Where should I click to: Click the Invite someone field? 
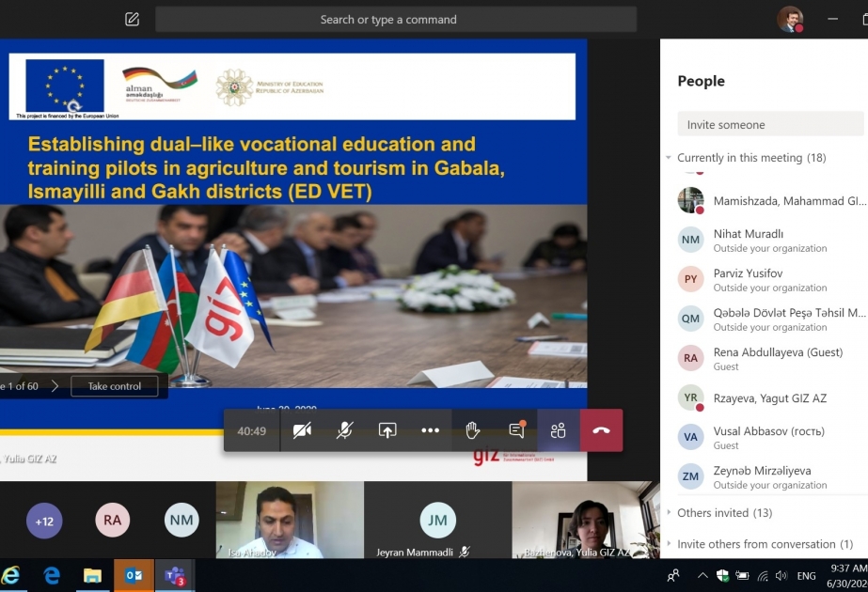tap(770, 124)
